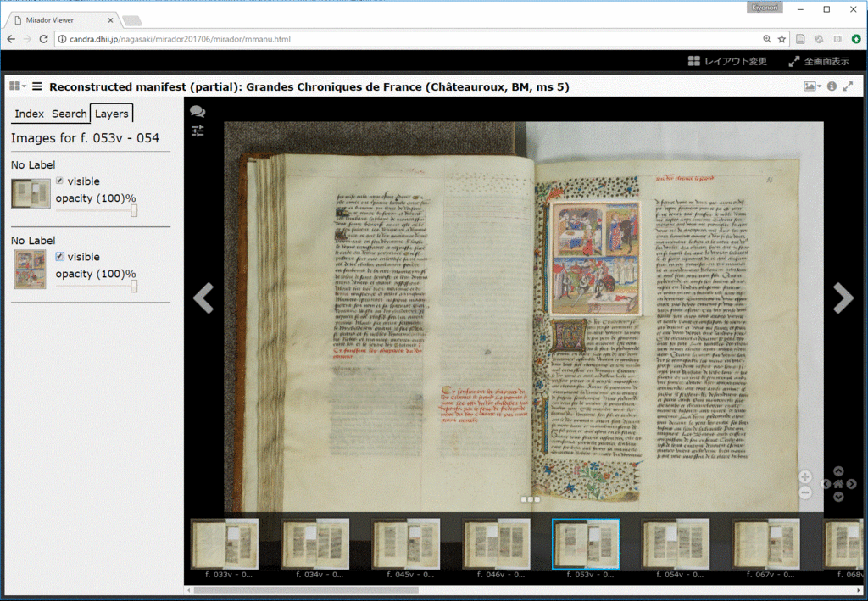The width and height of the screenshot is (868, 601).
Task: Pan the image right with the arrow
Action: 851,484
